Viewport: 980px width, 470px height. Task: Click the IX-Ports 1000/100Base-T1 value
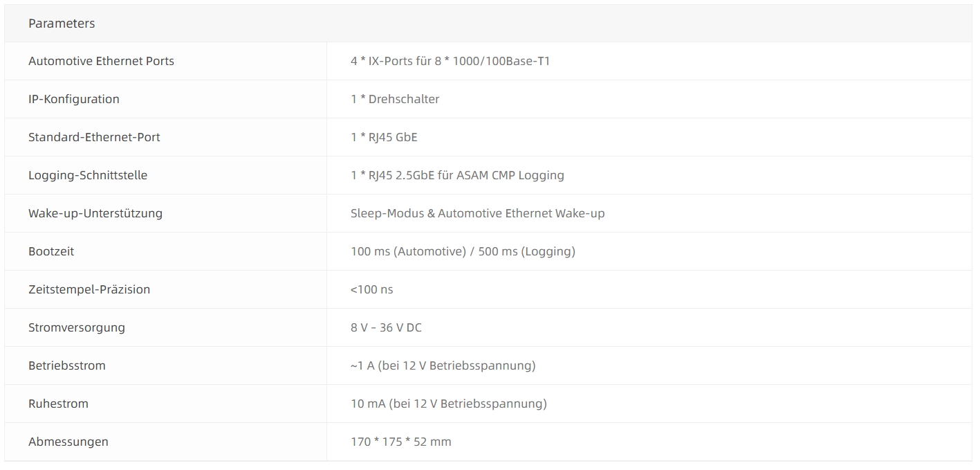(x=450, y=61)
